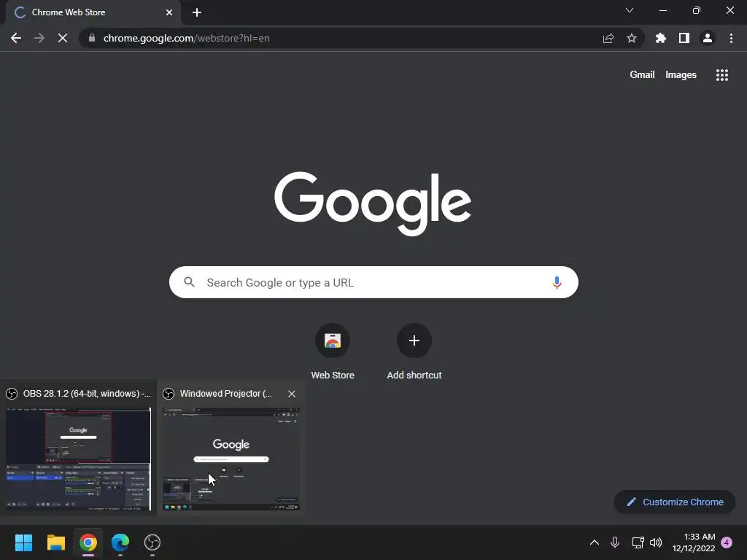Click the share this page icon
The height and width of the screenshot is (560, 747).
coord(608,38)
